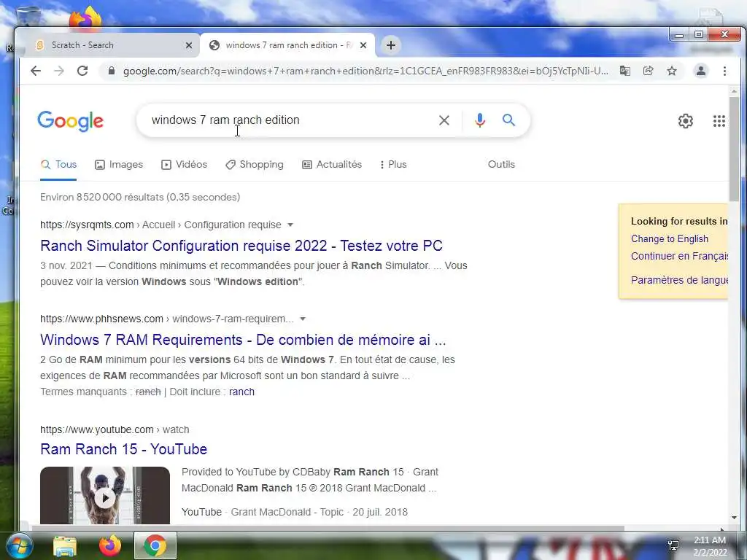The image size is (747, 560).
Task: Open the Windows Start orb
Action: pyautogui.click(x=18, y=545)
